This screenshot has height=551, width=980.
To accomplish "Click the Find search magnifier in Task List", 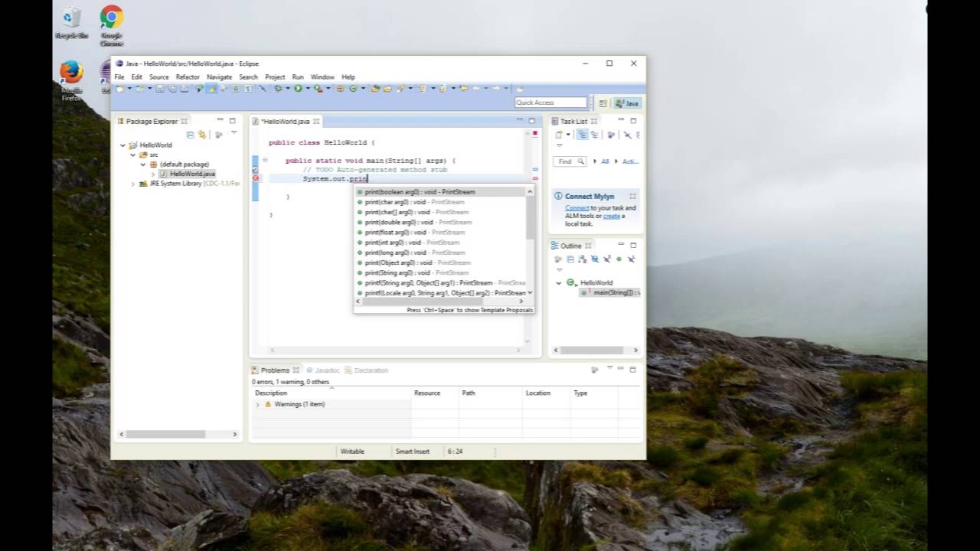I will [x=581, y=161].
